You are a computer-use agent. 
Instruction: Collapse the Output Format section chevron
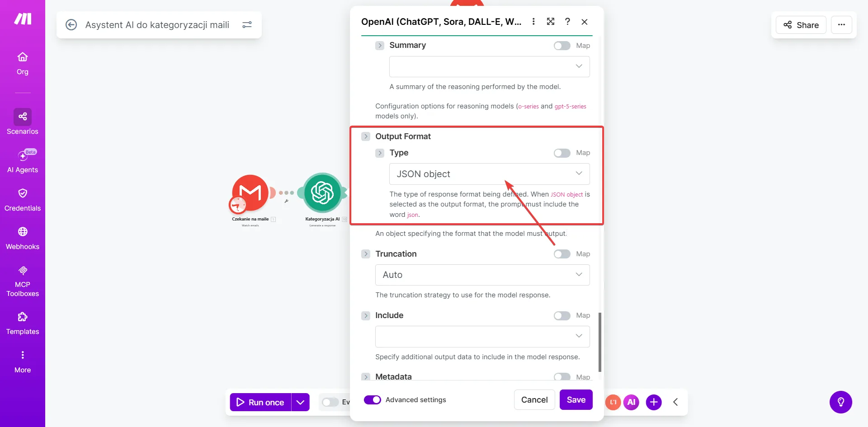[366, 136]
